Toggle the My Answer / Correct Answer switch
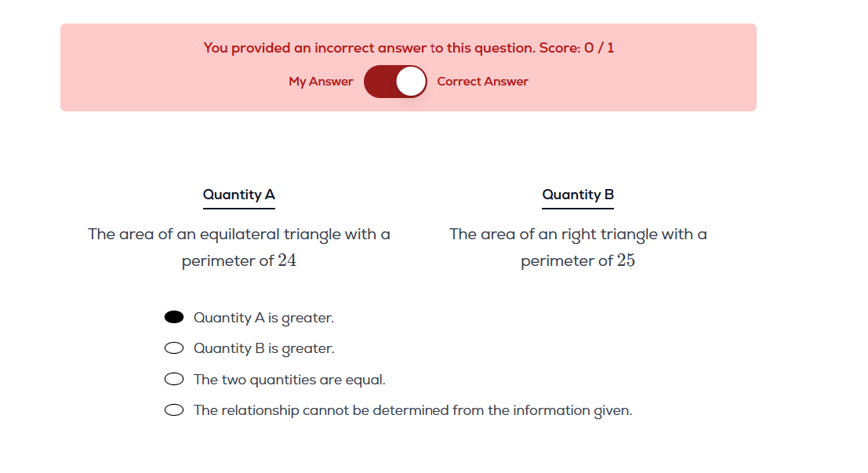This screenshot has width=868, height=473. [x=395, y=82]
